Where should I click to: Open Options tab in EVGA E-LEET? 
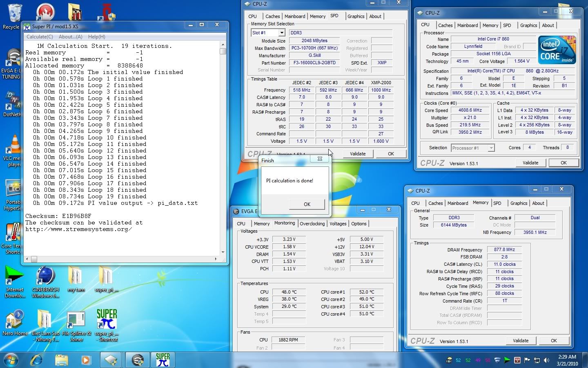coord(359,224)
